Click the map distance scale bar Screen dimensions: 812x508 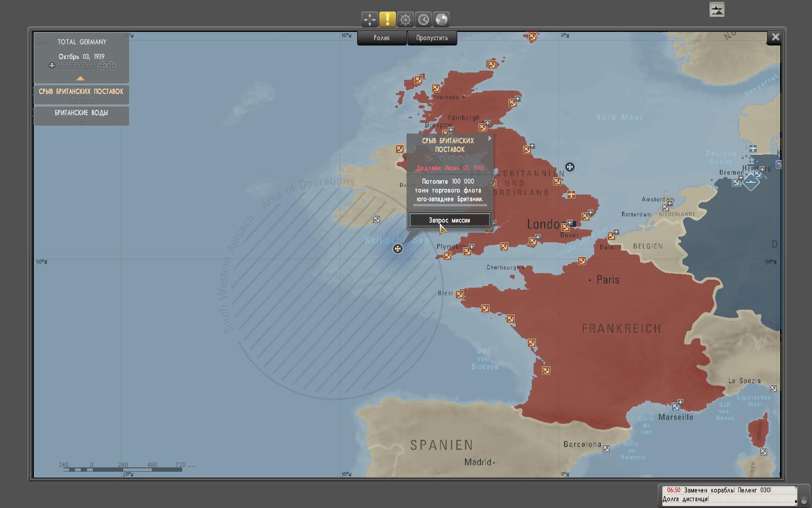click(x=122, y=469)
